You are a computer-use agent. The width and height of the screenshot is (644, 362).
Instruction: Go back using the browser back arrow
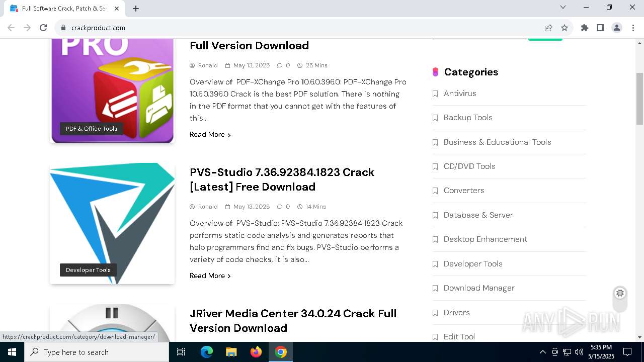[x=11, y=28]
